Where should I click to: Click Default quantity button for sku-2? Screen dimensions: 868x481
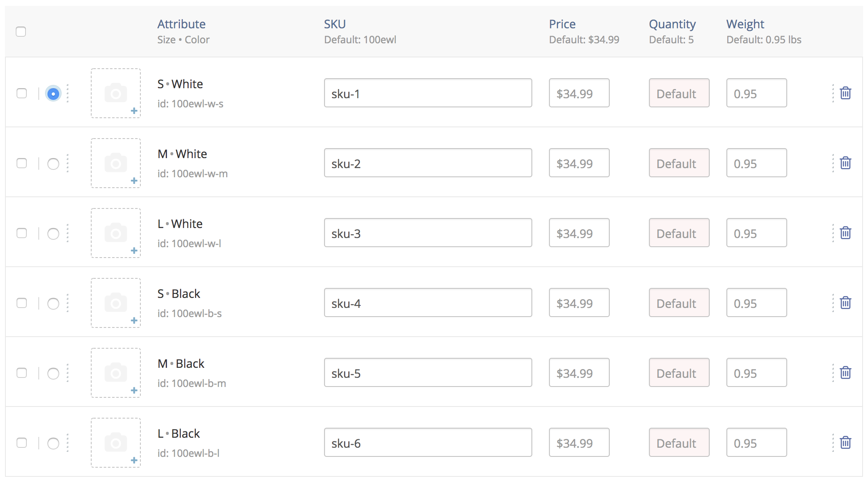pyautogui.click(x=679, y=163)
